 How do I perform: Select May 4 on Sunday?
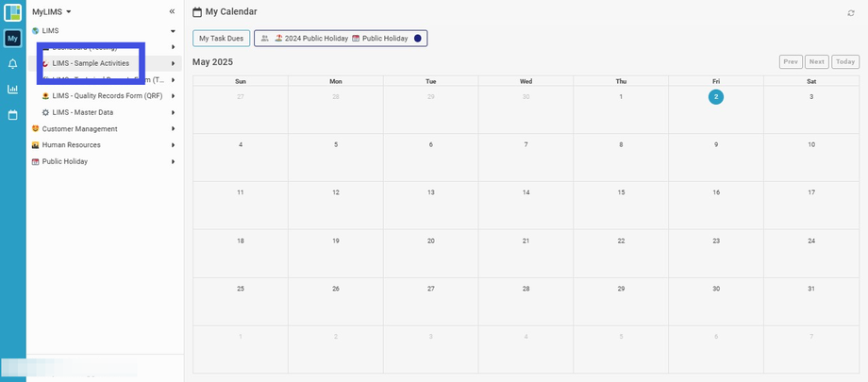pyautogui.click(x=241, y=145)
